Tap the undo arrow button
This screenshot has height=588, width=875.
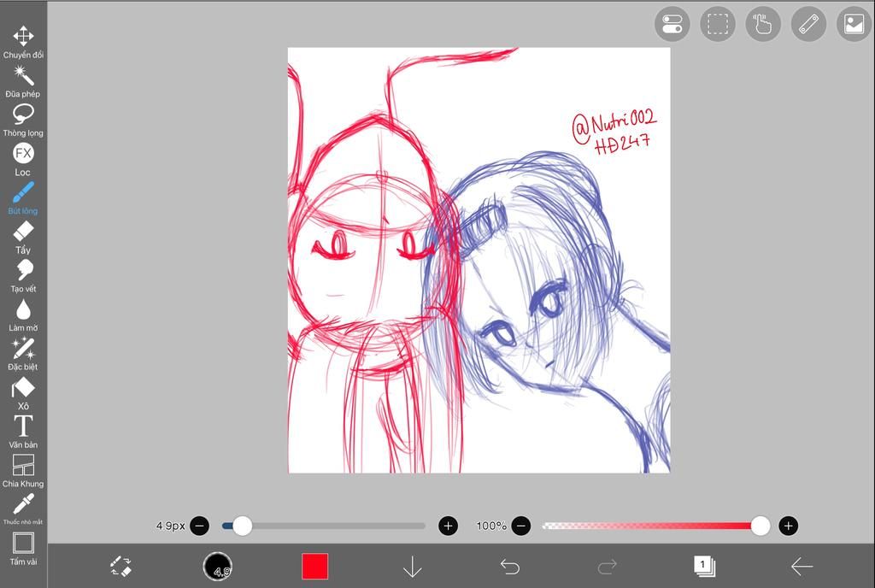[510, 566]
